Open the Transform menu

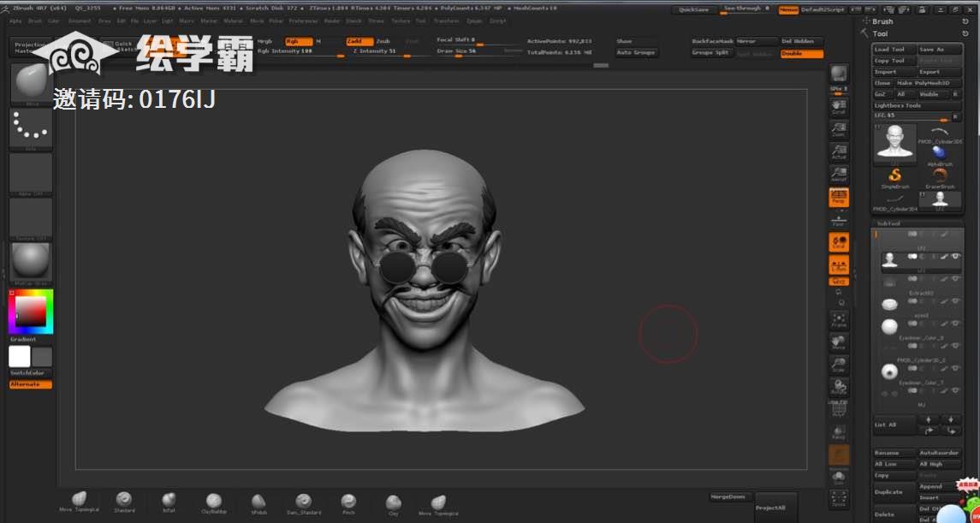445,21
